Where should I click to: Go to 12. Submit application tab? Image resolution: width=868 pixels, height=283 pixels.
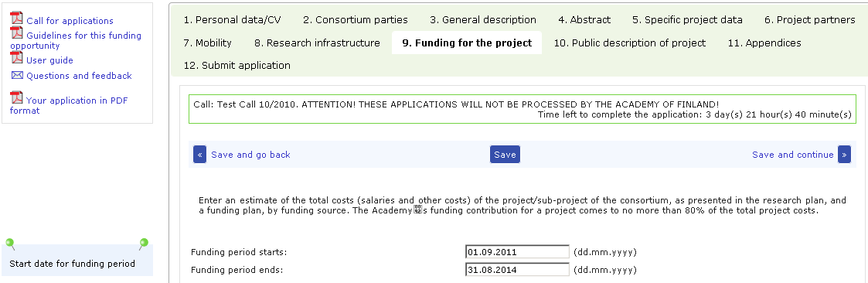click(x=237, y=66)
